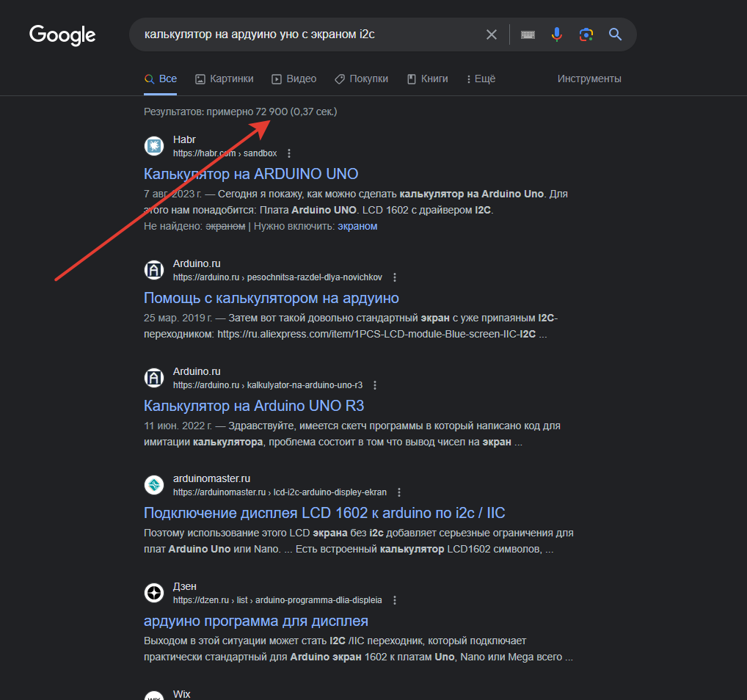Expand the Ещё menu
This screenshot has width=747, height=700.
pos(481,79)
